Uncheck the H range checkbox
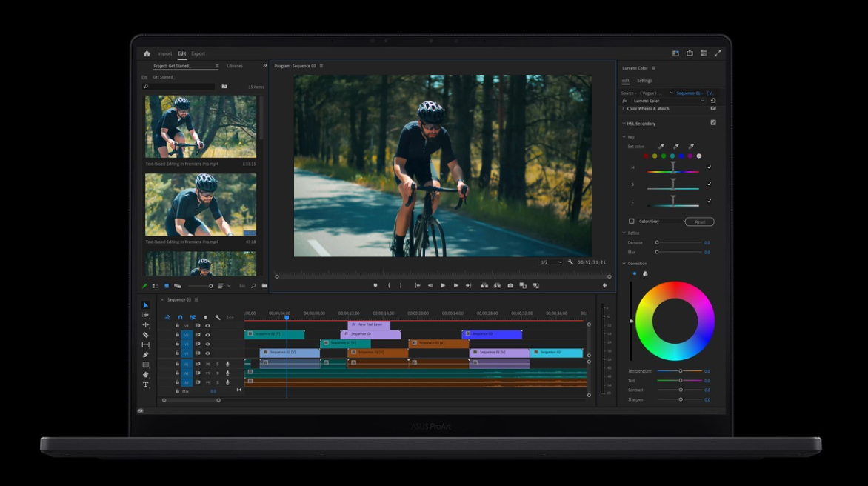 click(x=710, y=167)
